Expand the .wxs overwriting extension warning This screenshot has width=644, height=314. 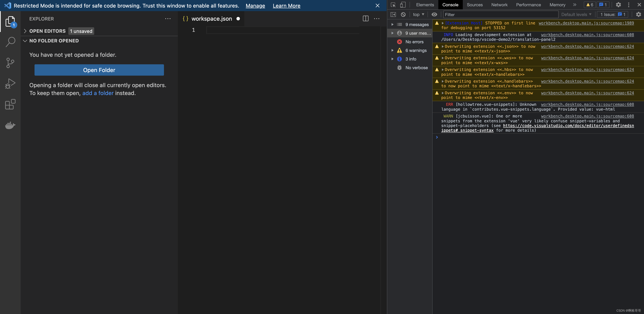coord(442,58)
